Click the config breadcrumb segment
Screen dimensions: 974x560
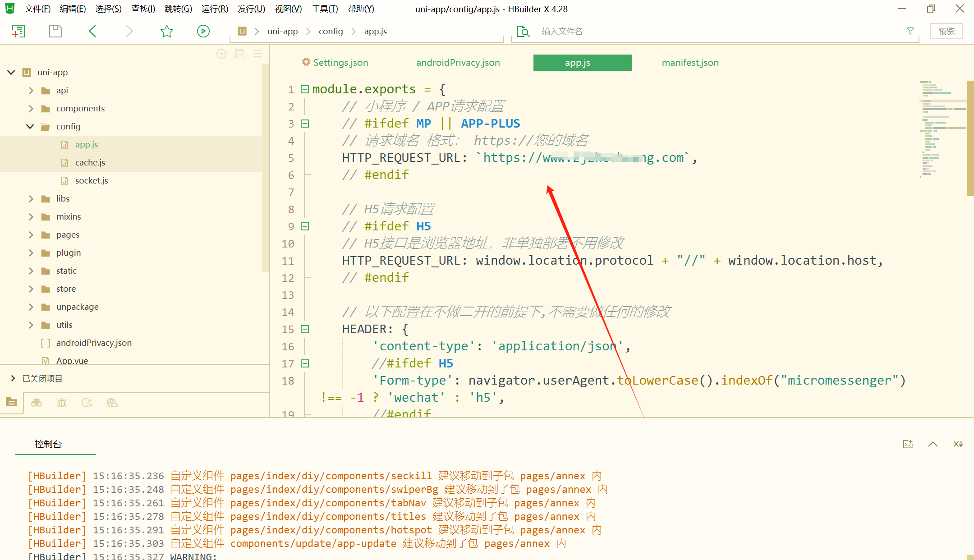tap(331, 31)
